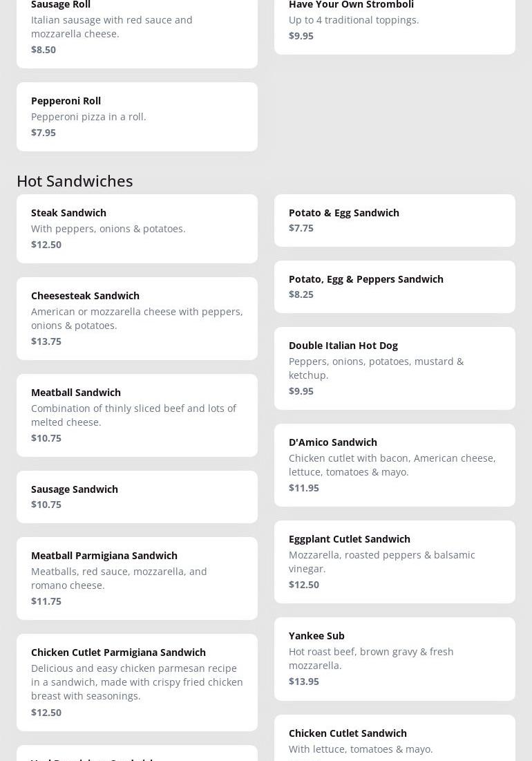This screenshot has width=532, height=761.
Task: Pick the Potato & Egg Sandwich
Action: pos(395,220)
